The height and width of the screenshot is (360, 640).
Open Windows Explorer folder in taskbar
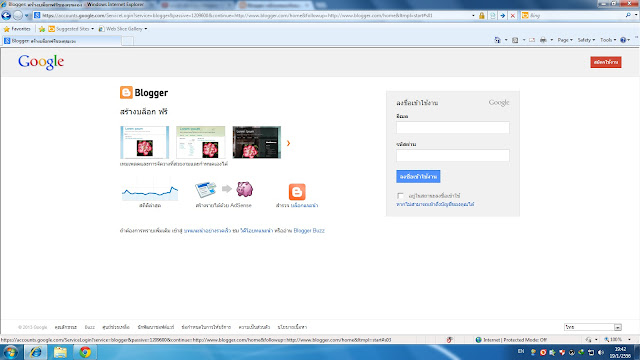click(x=60, y=352)
